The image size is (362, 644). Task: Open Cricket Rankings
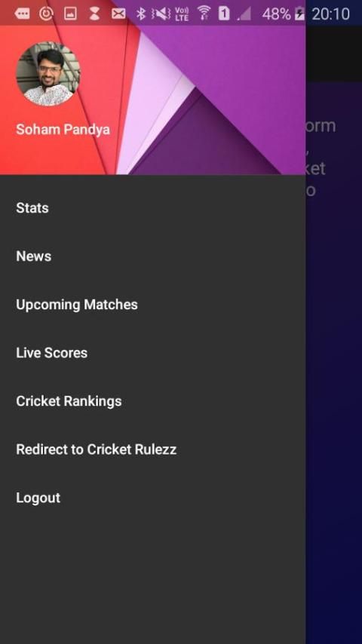(152, 401)
